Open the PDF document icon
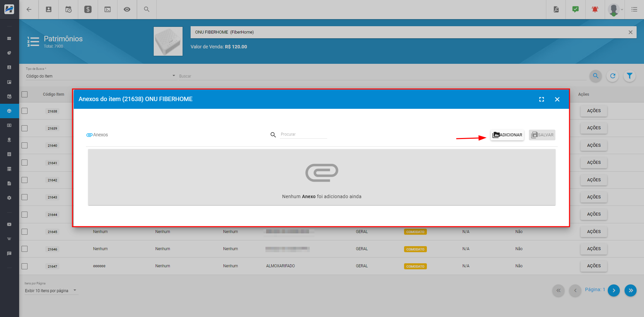Viewport: 644px width, 317px height. point(556,9)
